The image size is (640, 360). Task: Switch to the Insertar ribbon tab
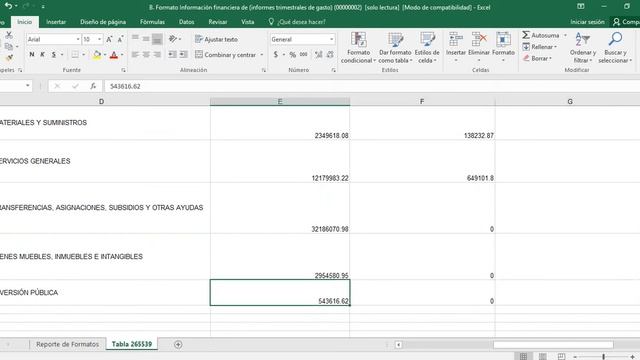pos(56,22)
